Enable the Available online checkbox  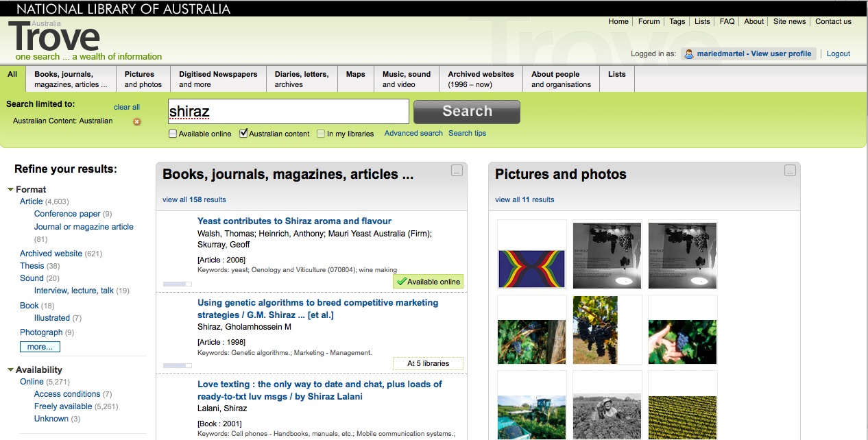point(173,134)
